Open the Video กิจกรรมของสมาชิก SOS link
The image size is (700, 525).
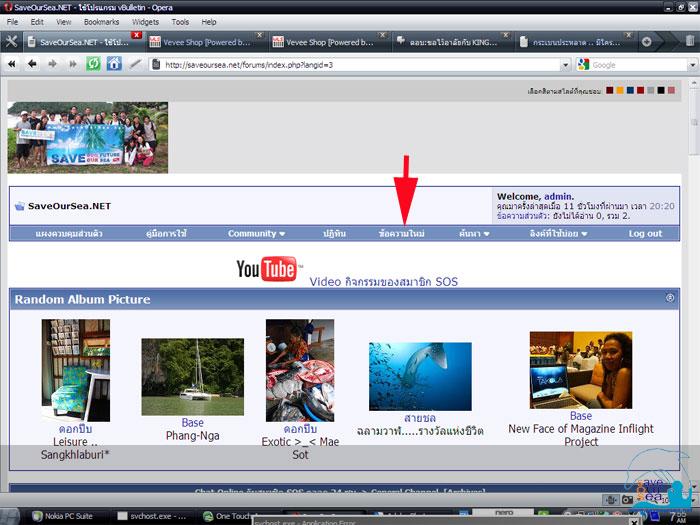383,282
